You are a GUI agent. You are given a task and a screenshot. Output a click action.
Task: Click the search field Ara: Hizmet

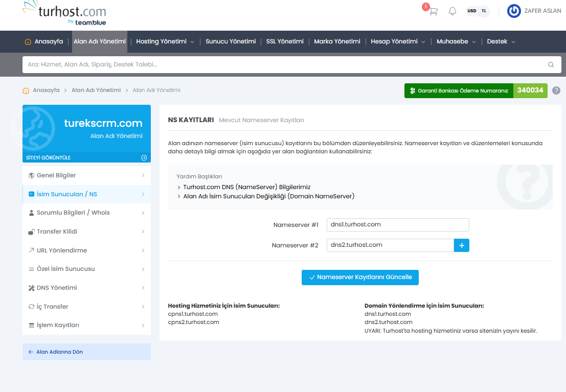pyautogui.click(x=291, y=64)
